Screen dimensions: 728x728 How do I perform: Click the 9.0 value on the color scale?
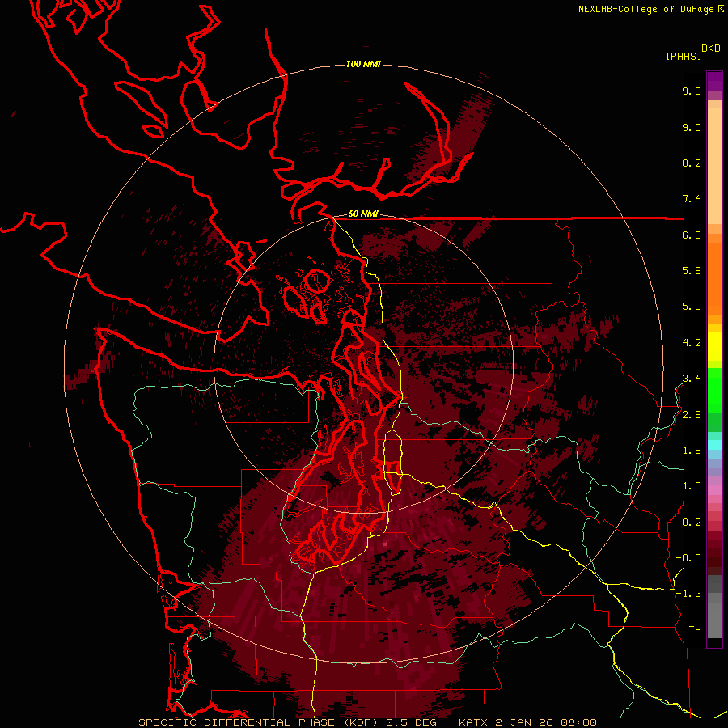[x=692, y=128]
